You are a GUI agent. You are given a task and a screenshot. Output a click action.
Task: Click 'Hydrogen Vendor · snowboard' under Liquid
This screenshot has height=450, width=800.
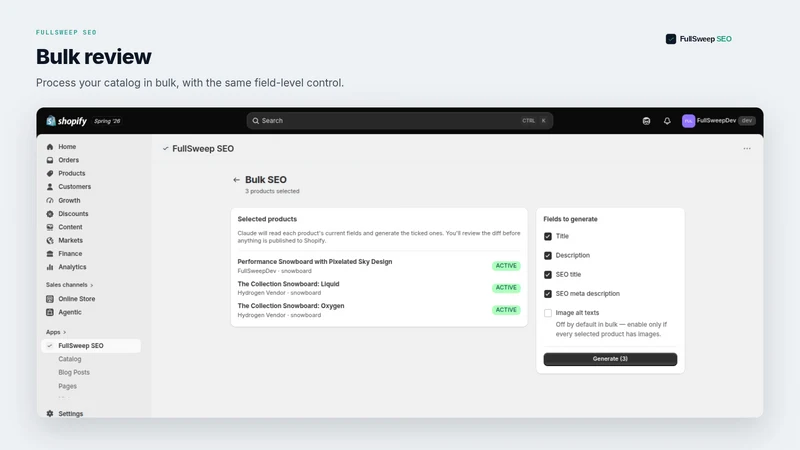279,293
